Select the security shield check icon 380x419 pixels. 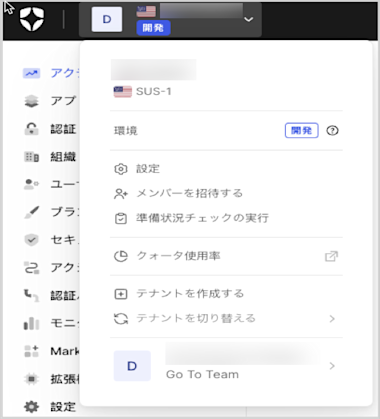click(x=31, y=239)
